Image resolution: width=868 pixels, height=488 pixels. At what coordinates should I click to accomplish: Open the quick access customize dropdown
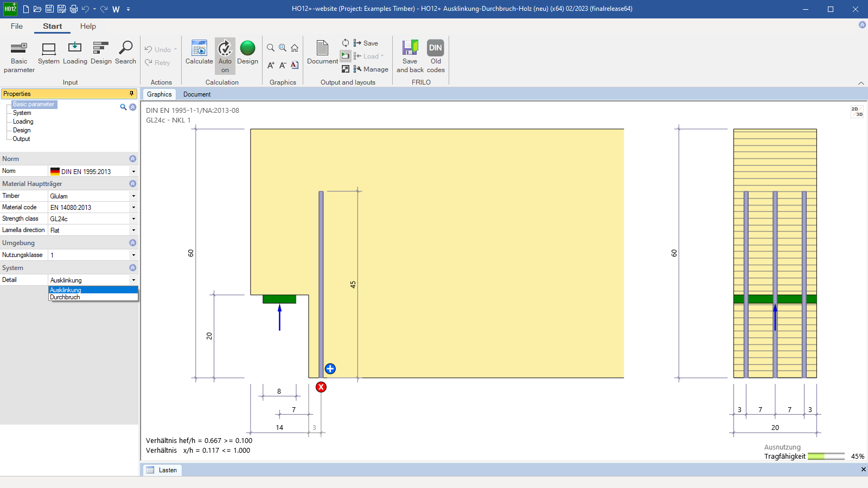point(128,9)
